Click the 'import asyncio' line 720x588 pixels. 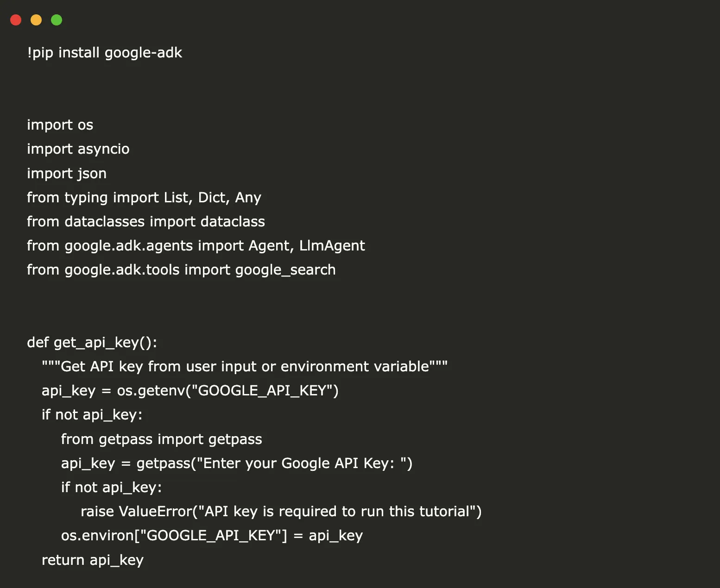click(78, 149)
